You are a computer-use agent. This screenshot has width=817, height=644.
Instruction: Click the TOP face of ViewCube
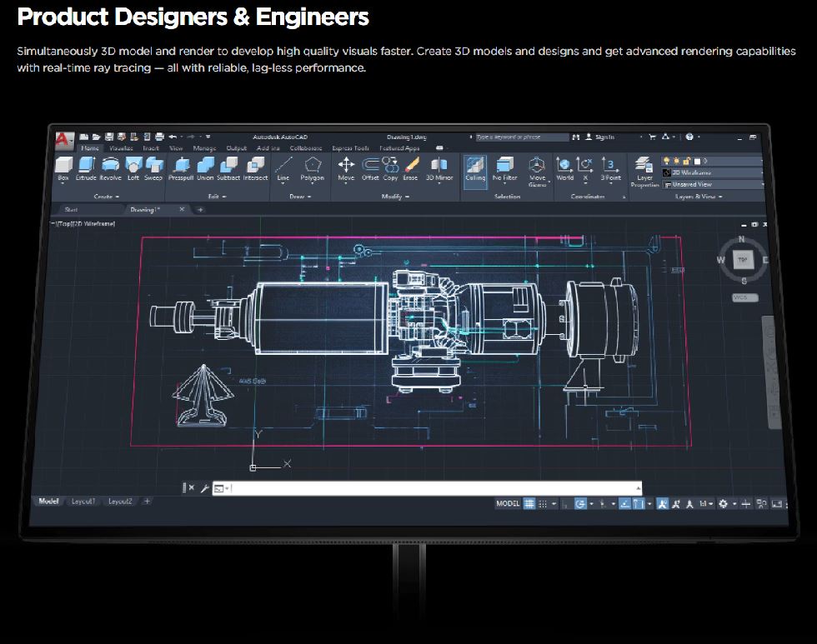click(742, 260)
